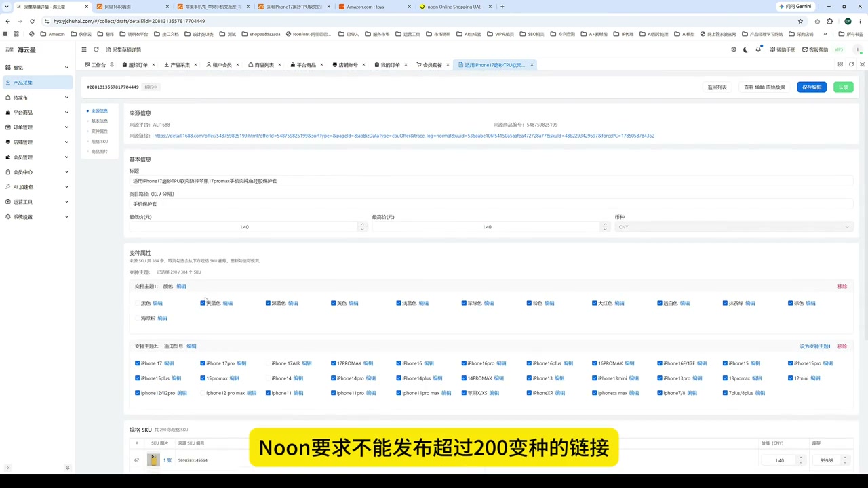Check the iPhone 17AIR model checkbox
Image resolution: width=868 pixels, height=488 pixels.
tap(268, 363)
